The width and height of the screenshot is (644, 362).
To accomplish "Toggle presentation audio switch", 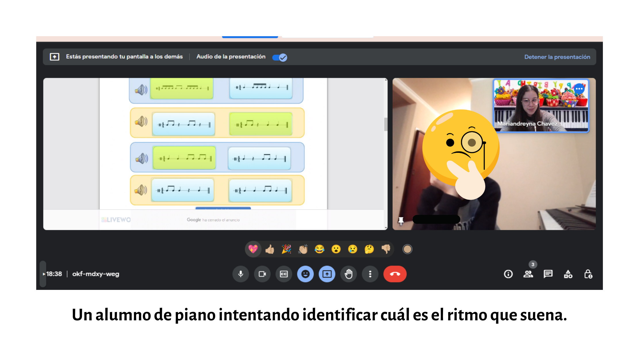I will [280, 57].
